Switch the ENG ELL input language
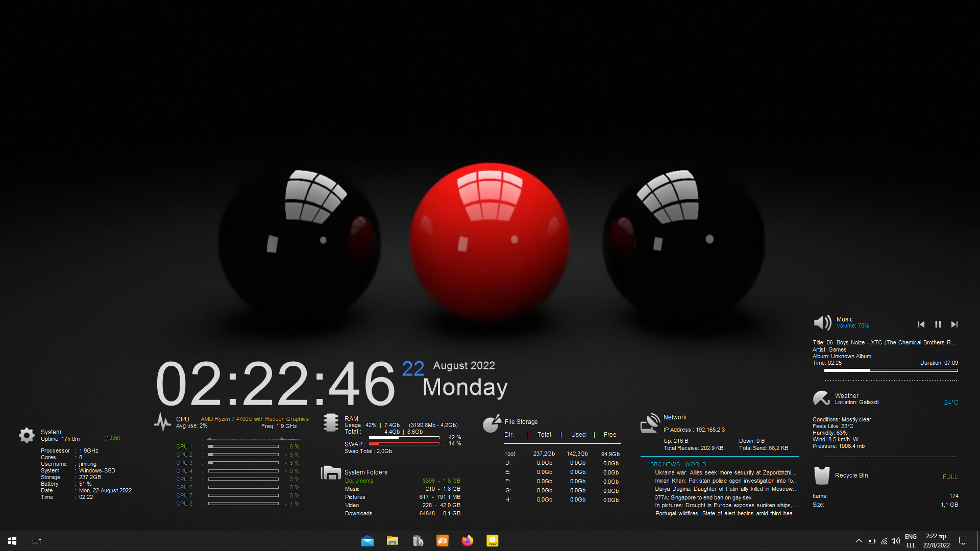The height and width of the screenshot is (551, 980). 911,541
